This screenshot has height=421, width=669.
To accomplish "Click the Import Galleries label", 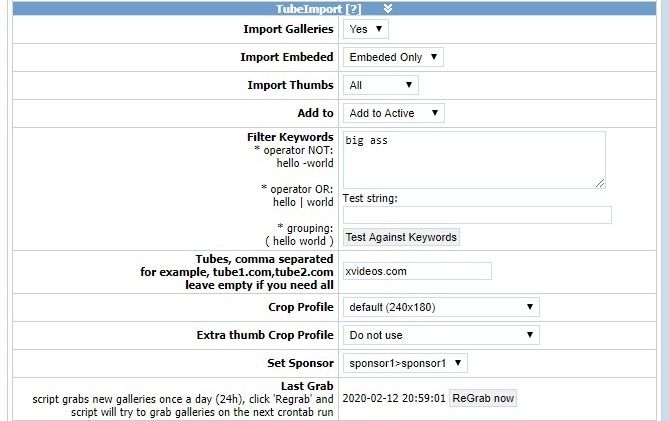I will tap(288, 29).
